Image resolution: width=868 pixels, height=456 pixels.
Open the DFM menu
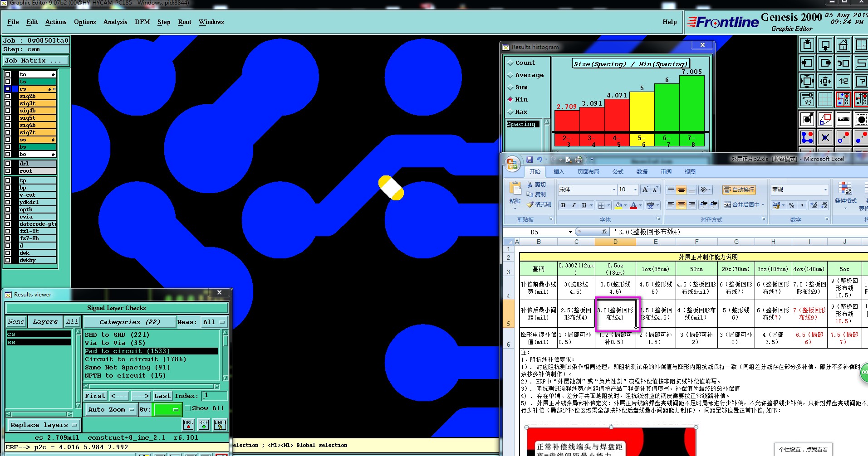click(x=142, y=22)
